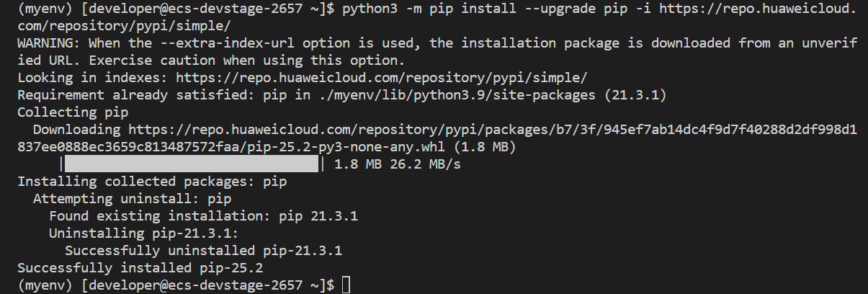Click the pip-25.2-py3-none-any.whl filename
This screenshot has height=294, width=868.
[372, 147]
